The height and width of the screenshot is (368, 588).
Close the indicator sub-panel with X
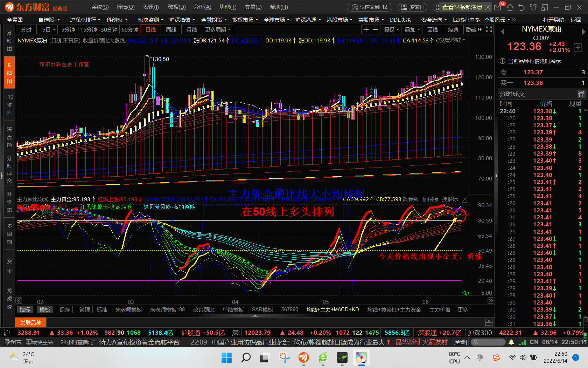[465, 199]
